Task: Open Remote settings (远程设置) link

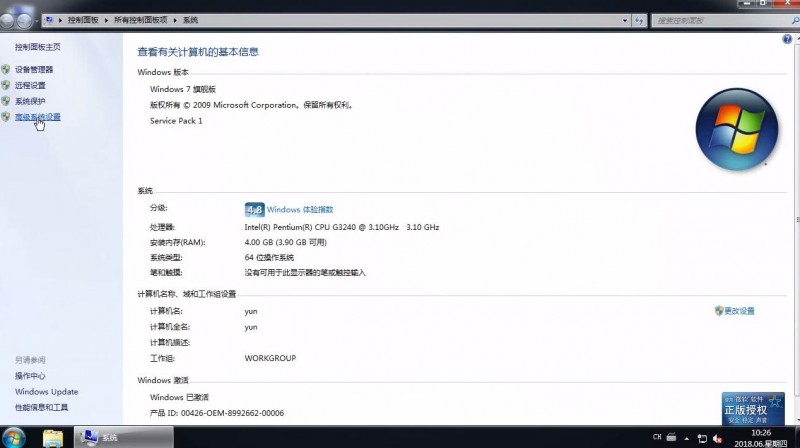Action: point(30,85)
